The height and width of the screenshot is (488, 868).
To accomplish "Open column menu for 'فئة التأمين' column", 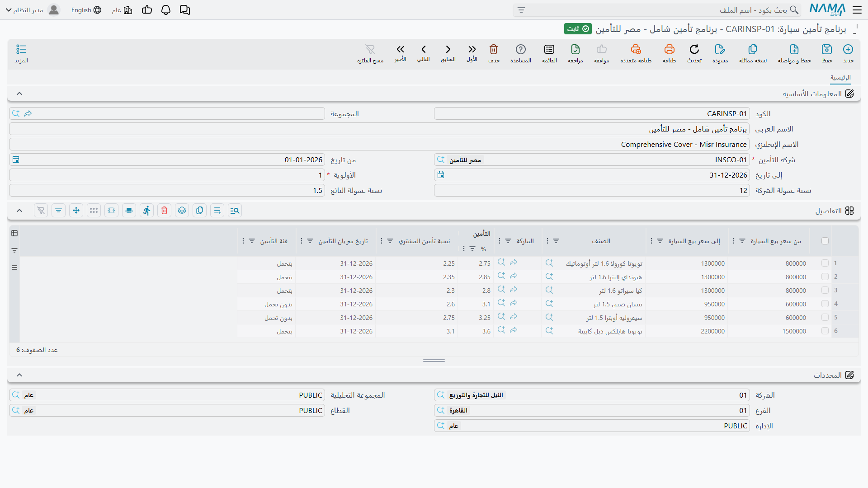I will click(243, 241).
